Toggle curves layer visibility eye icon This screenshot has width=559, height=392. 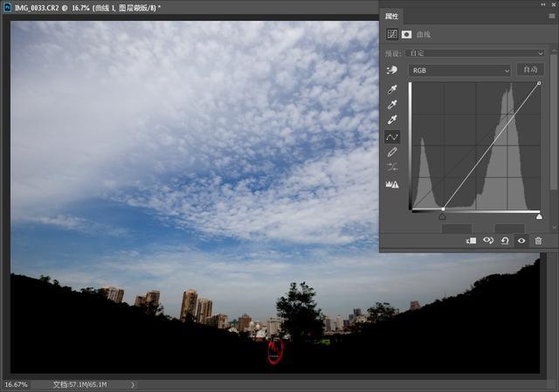pos(521,240)
